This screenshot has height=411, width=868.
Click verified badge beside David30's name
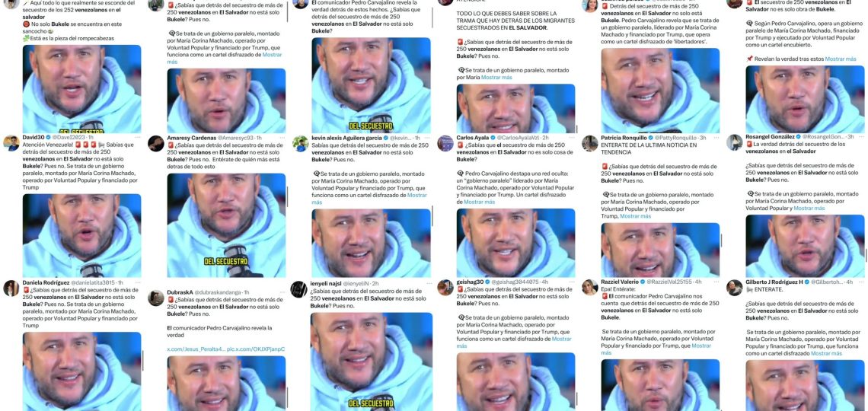48,137
